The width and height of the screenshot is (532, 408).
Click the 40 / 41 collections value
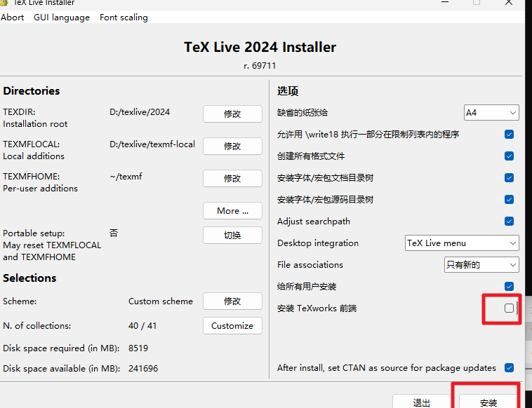142,326
